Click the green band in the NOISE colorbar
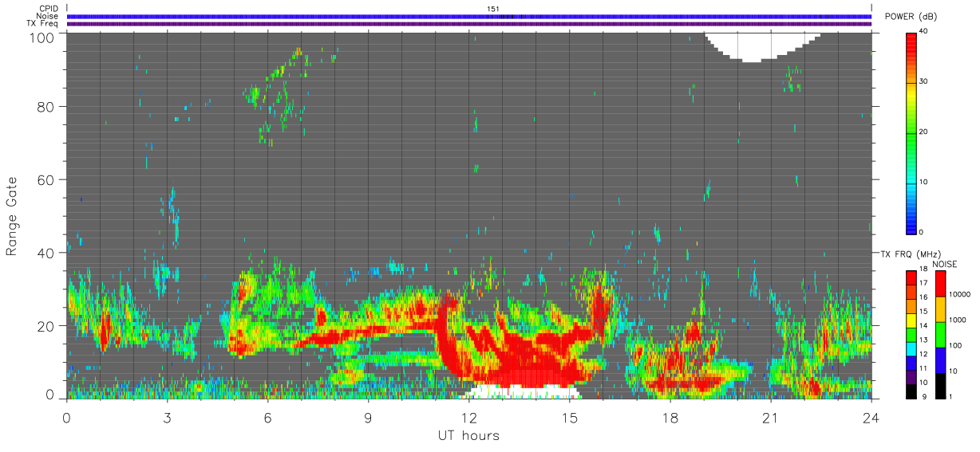 940,334
